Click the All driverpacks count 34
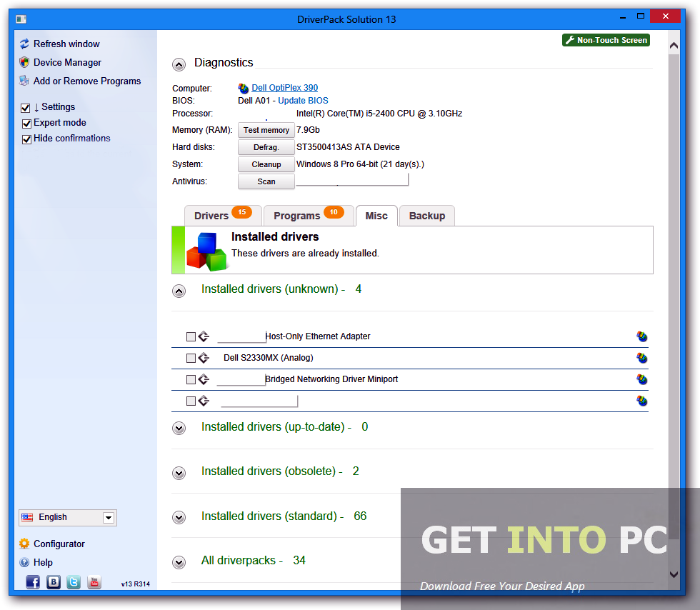The height and width of the screenshot is (610, 700). (x=299, y=561)
